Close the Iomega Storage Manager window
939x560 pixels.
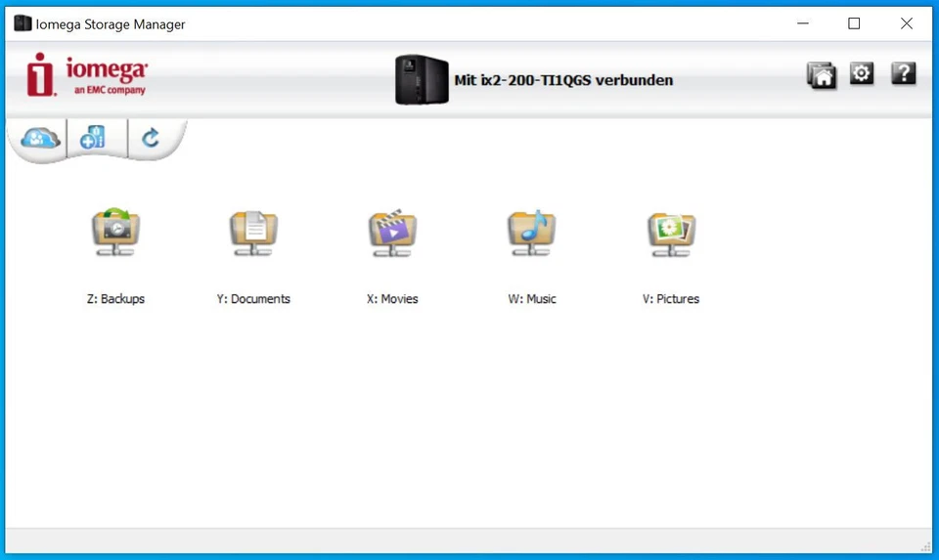[x=907, y=23]
